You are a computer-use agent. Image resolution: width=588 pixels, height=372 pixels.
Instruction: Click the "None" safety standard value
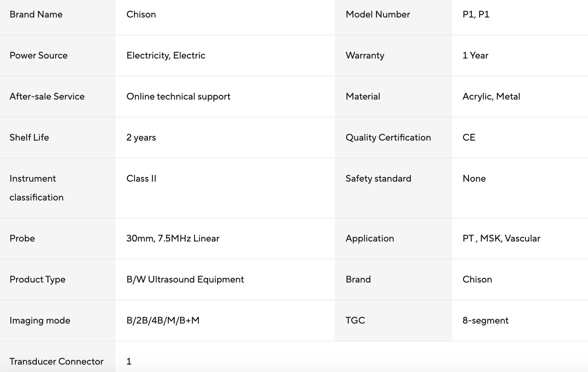coord(474,179)
